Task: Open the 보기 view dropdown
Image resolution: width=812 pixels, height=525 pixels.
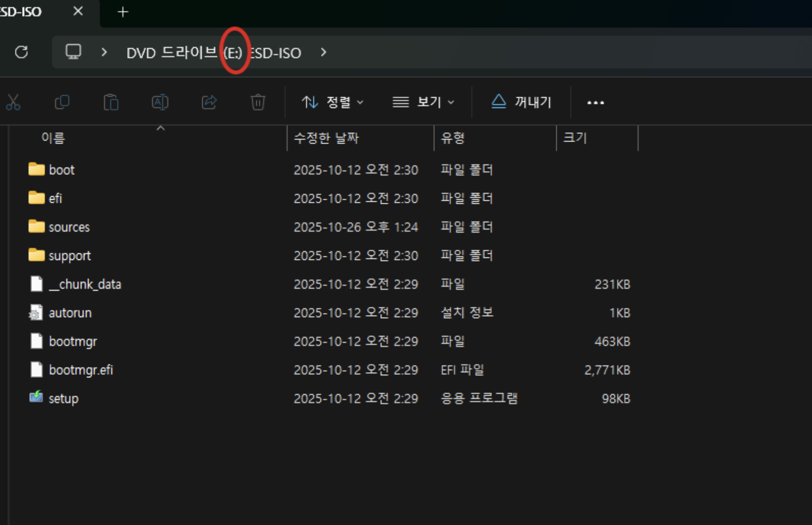Action: pos(423,102)
